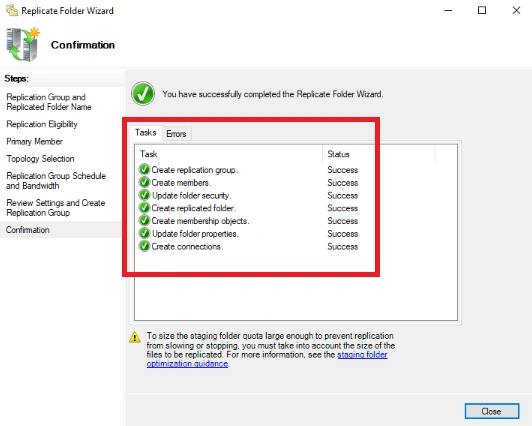Click the yellow warning triangle icon
The image size is (532, 426).
coord(135,337)
